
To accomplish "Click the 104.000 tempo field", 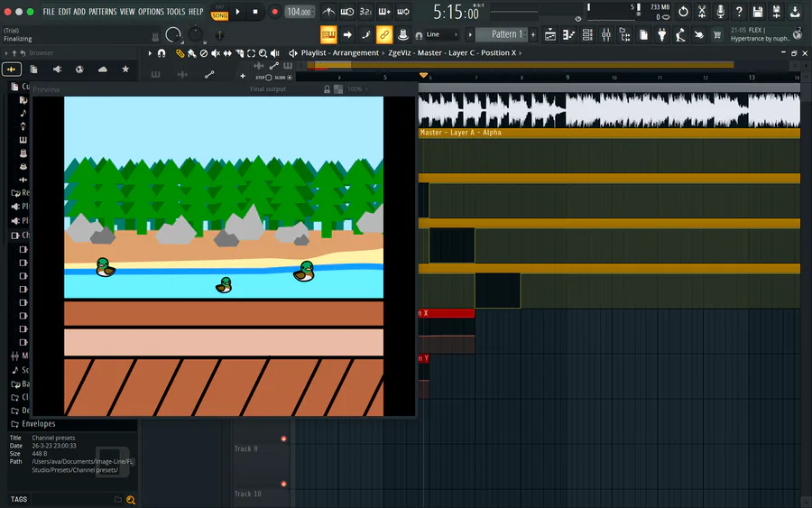I will (x=300, y=12).
